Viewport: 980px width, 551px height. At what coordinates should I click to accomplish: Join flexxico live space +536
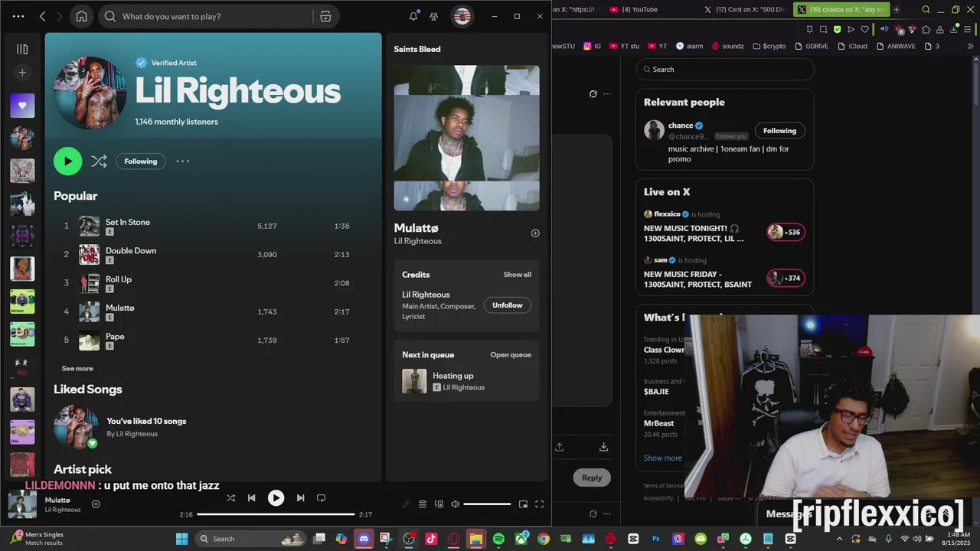coord(786,232)
